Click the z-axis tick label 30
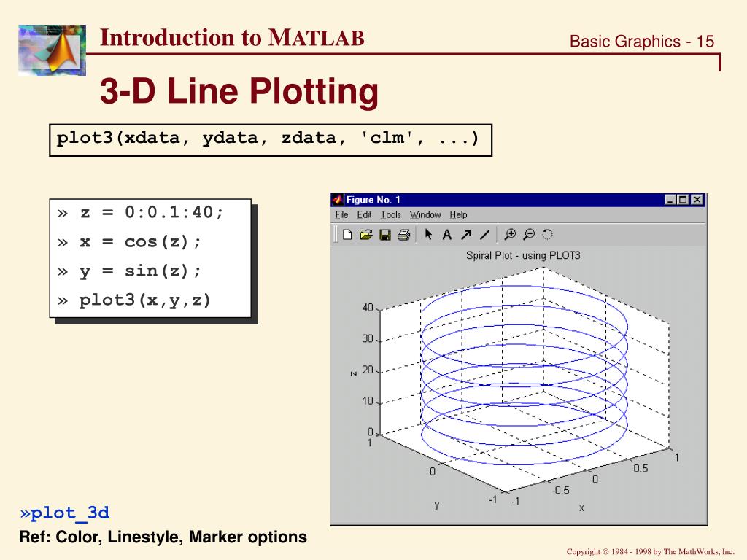Image resolution: width=747 pixels, height=560 pixels. [368, 339]
